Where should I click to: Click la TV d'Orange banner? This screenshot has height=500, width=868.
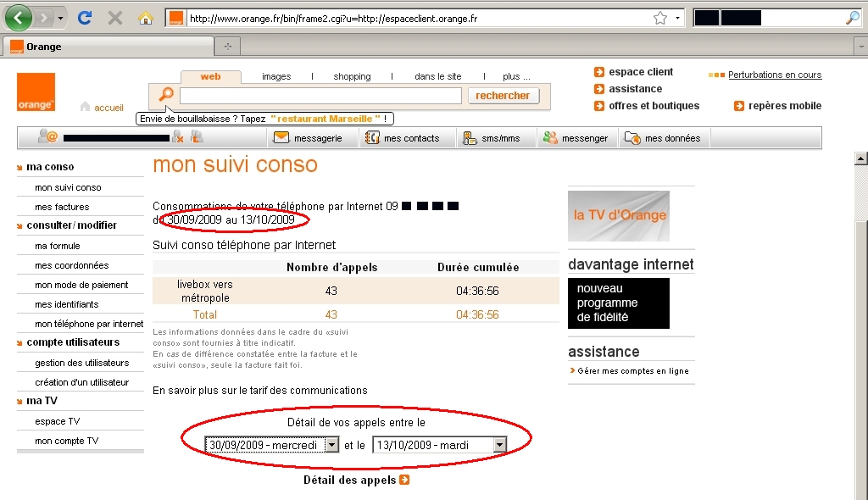[x=618, y=216]
